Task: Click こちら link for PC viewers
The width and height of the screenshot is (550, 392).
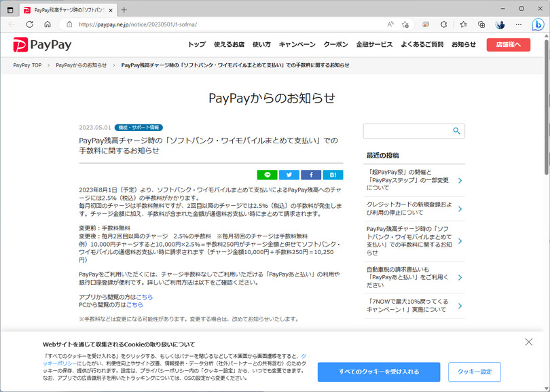Action: point(134,304)
